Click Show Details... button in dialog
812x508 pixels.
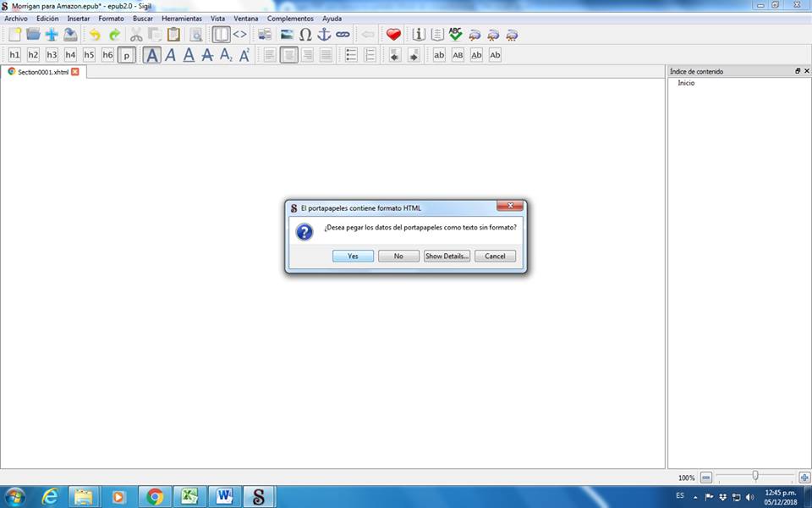446,256
